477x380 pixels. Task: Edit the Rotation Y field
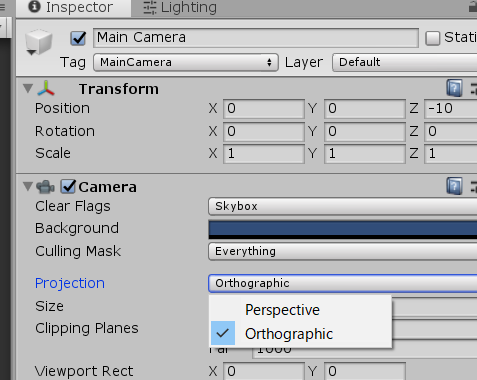point(365,131)
